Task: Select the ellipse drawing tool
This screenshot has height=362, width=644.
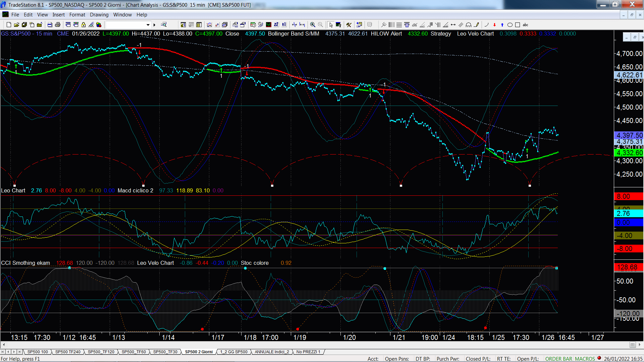Action: tap(510, 24)
